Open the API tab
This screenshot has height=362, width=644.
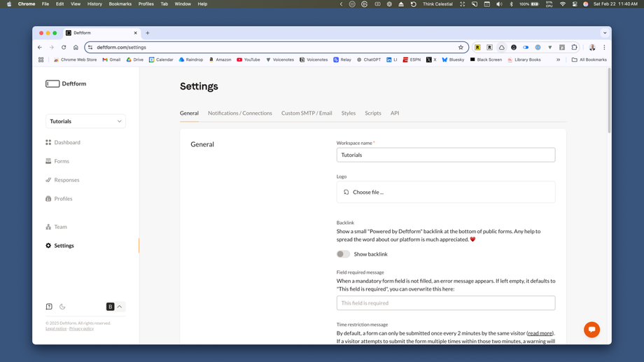coord(395,113)
